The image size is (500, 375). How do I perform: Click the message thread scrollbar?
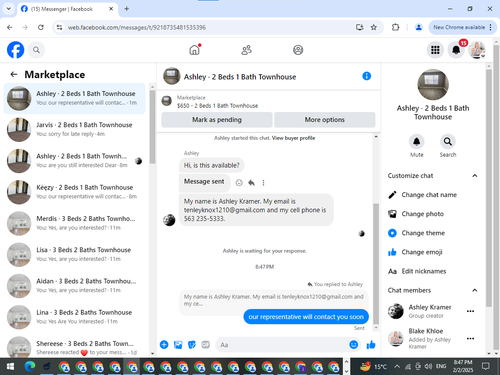376,263
